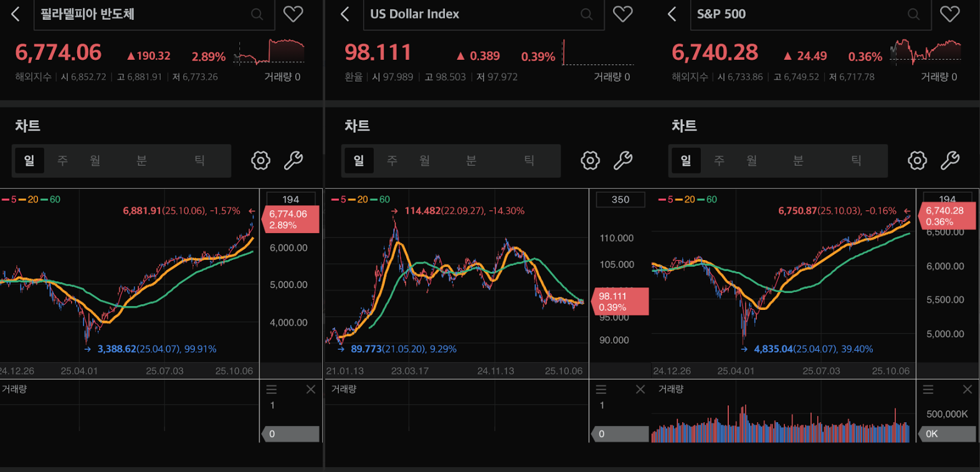Open the 거래량 panel menu in S&P 500
The height and width of the screenshot is (472, 980).
pos(928,389)
